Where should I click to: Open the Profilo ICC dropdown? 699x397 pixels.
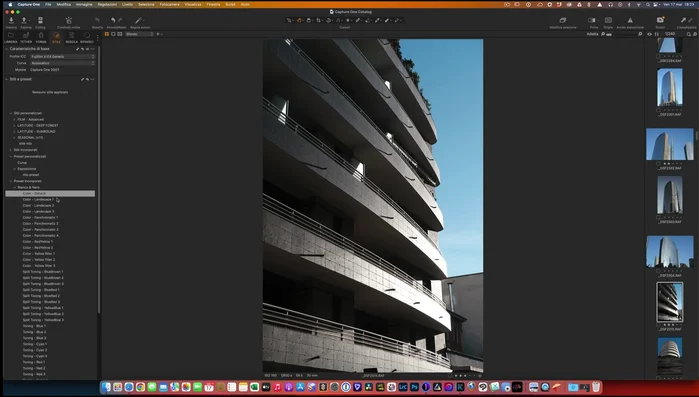point(62,57)
